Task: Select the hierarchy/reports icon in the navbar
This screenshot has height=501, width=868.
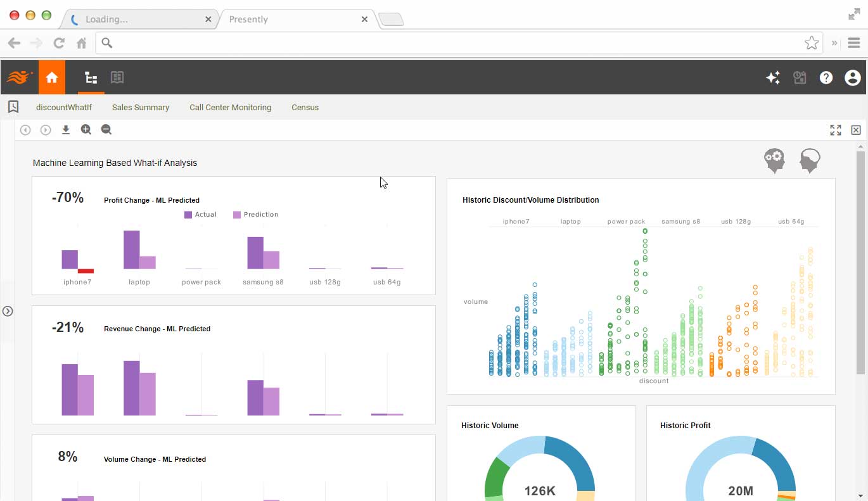Action: click(91, 77)
